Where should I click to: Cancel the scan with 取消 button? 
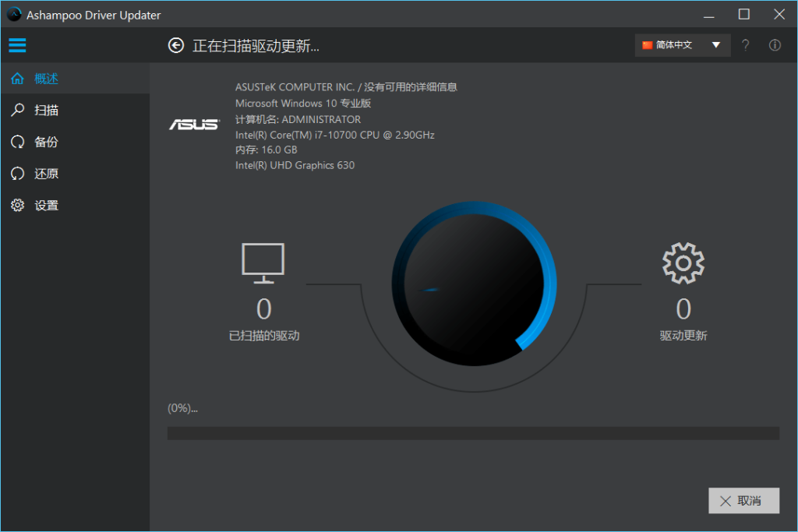(743, 500)
